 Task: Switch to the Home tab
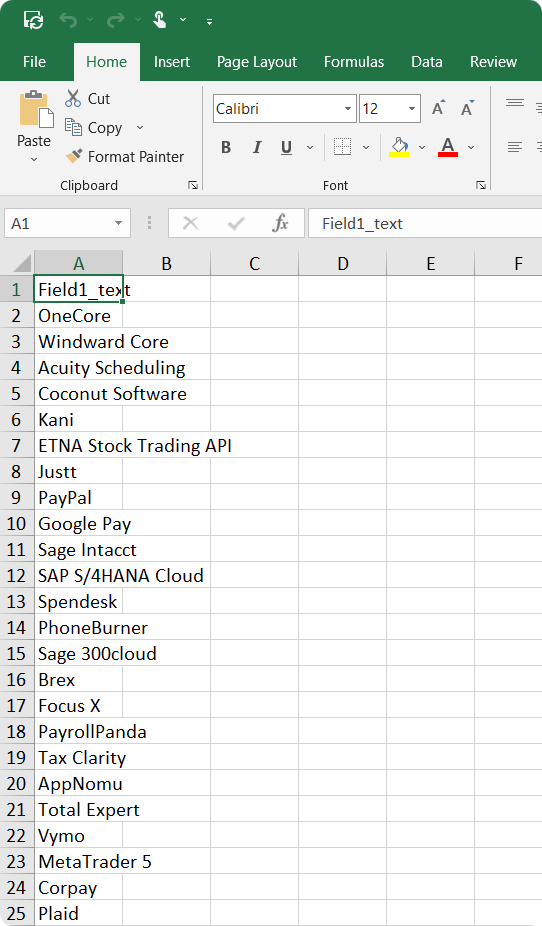click(106, 62)
